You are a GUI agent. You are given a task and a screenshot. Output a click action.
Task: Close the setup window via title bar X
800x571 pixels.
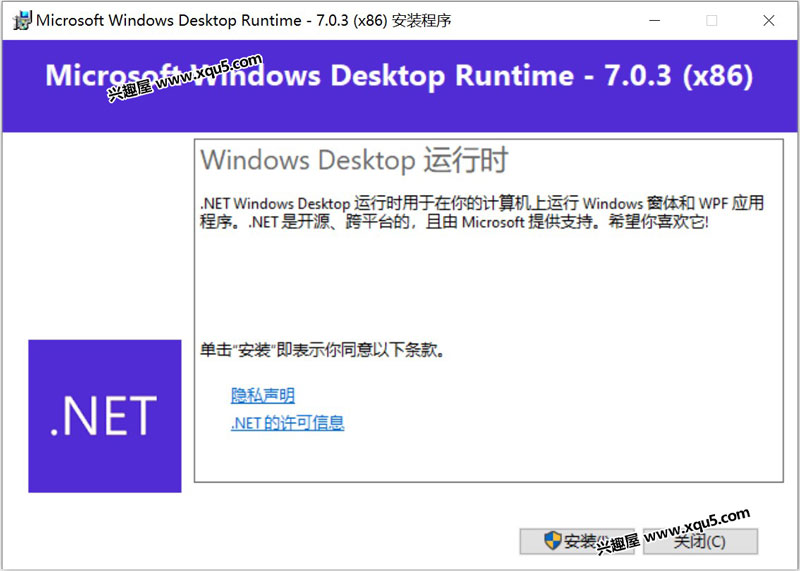tap(768, 20)
